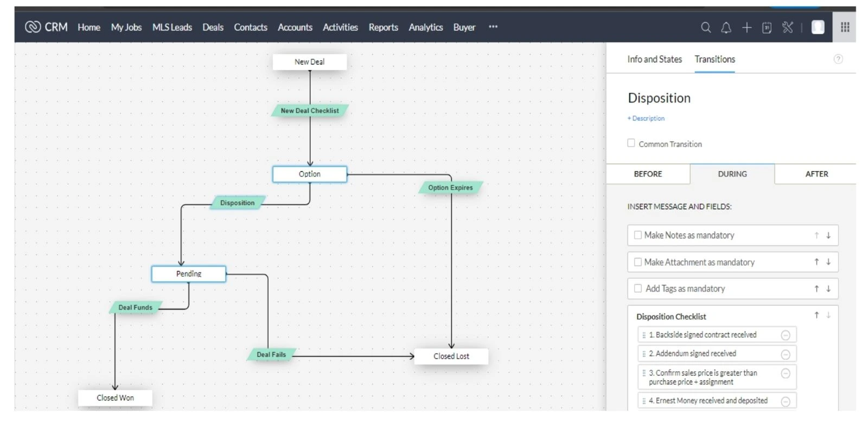Viewport: 868px width, 426px height.
Task: Remove Addendum signed received checklist item
Action: tap(785, 354)
